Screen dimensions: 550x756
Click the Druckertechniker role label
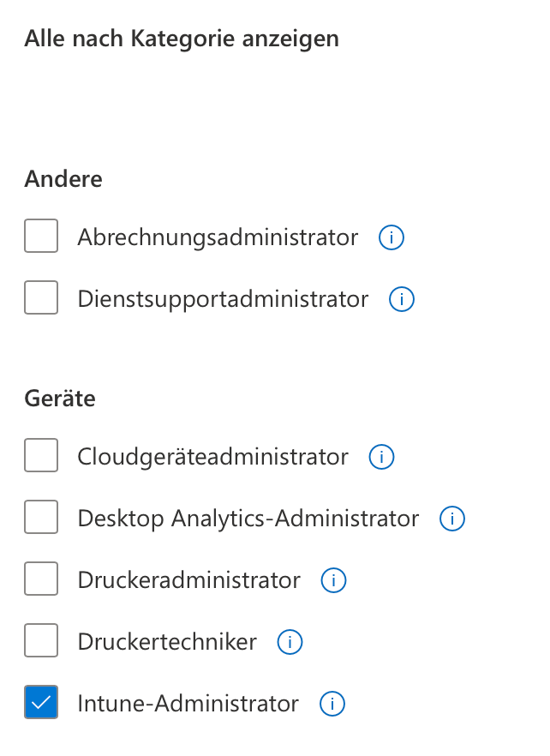tap(169, 642)
